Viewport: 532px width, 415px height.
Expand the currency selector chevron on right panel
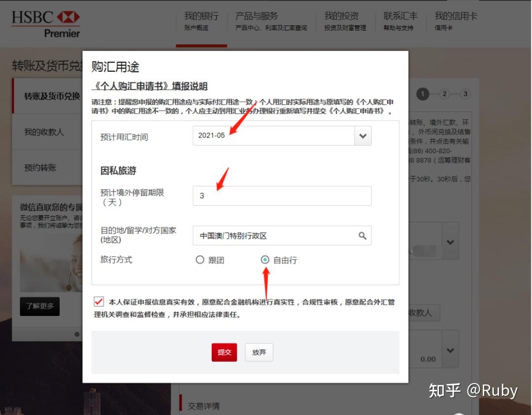tap(449, 241)
